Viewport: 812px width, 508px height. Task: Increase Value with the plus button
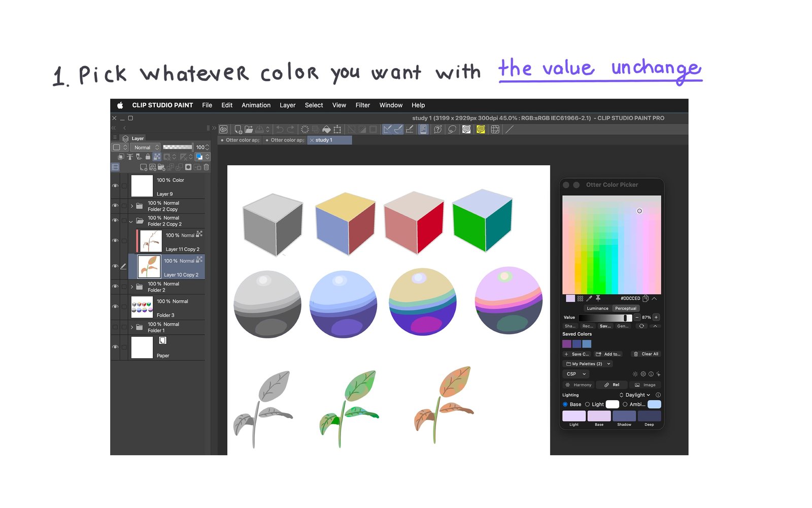point(656,317)
